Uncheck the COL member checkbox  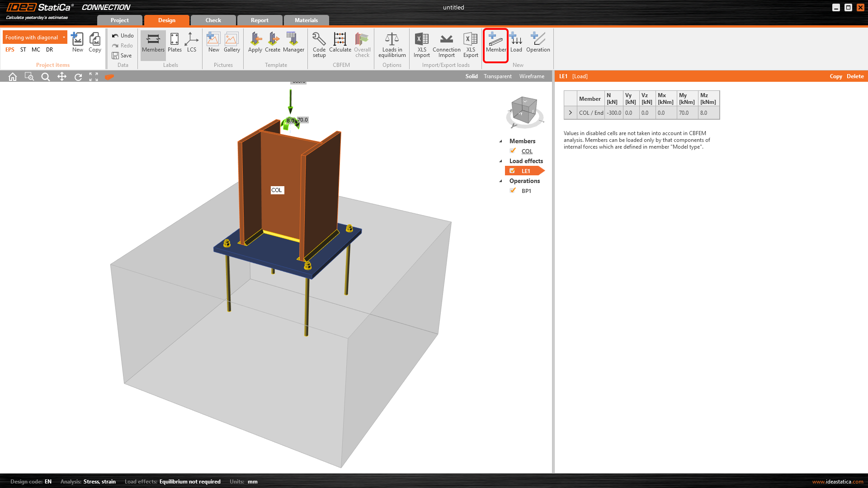[513, 151]
